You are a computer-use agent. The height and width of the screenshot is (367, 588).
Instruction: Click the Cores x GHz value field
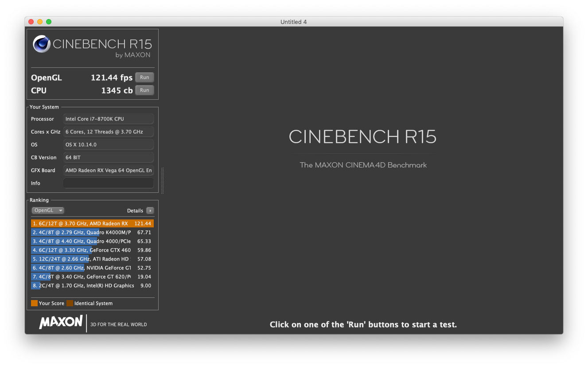[109, 132]
